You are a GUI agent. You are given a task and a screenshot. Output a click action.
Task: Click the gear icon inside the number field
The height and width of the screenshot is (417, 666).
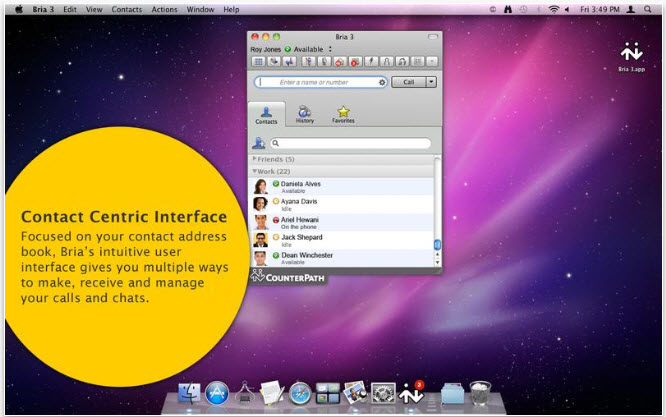point(381,82)
